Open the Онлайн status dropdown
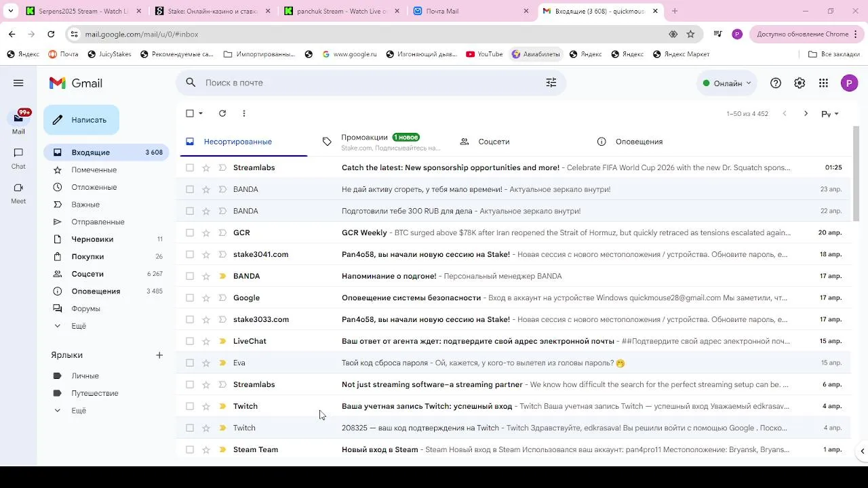The width and height of the screenshot is (868, 488). 727,83
